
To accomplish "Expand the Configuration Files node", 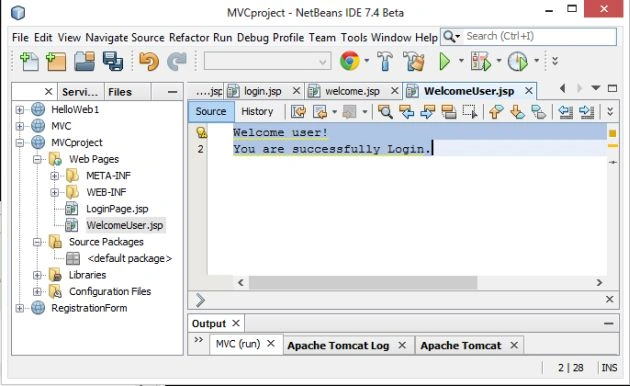I will coord(37,291).
